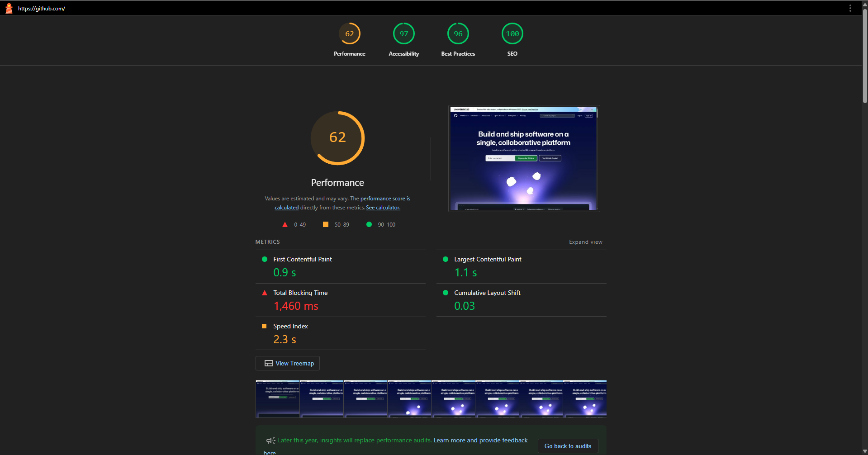Click the 1.1 s metric value
The height and width of the screenshot is (455, 868).
pos(465,272)
